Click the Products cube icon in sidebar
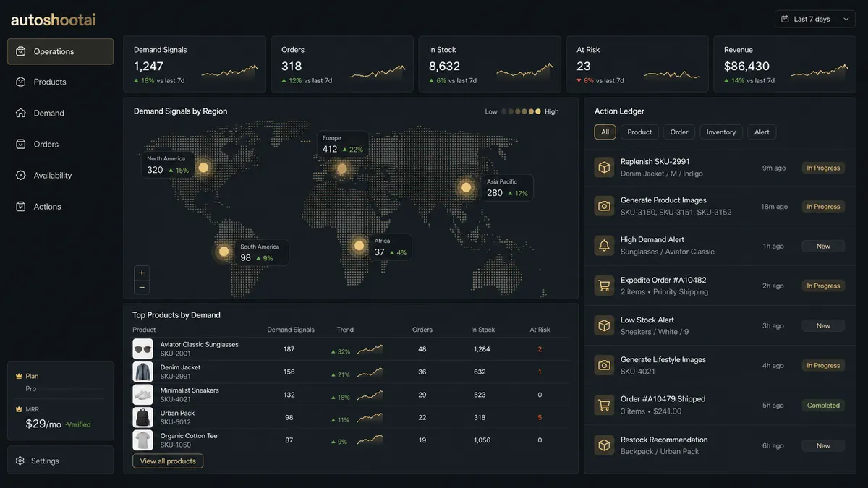Viewport: 868px width, 488px height. [x=21, y=82]
